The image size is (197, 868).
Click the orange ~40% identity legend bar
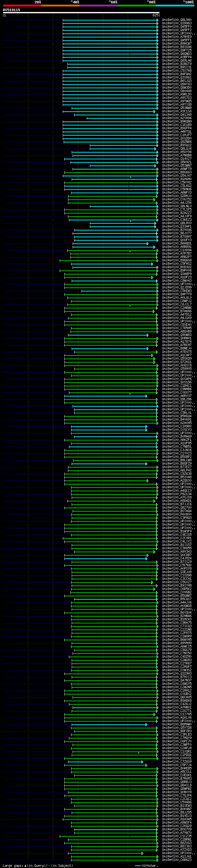pos(60,6)
